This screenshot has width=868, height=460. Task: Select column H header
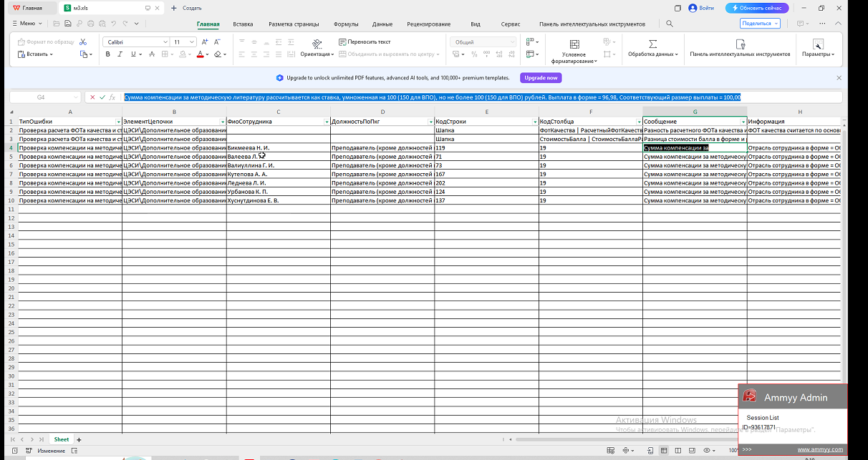pos(799,112)
